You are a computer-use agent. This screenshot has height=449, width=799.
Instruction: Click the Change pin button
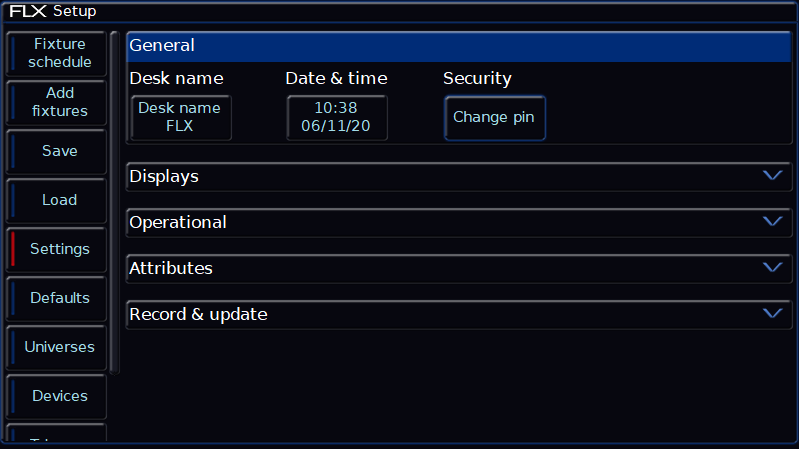(x=494, y=117)
